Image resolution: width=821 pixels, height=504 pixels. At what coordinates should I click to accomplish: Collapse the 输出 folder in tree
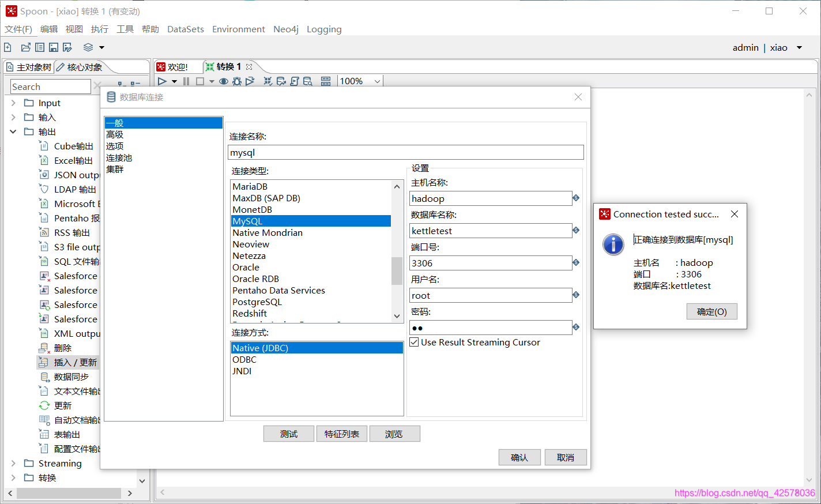[x=13, y=131]
